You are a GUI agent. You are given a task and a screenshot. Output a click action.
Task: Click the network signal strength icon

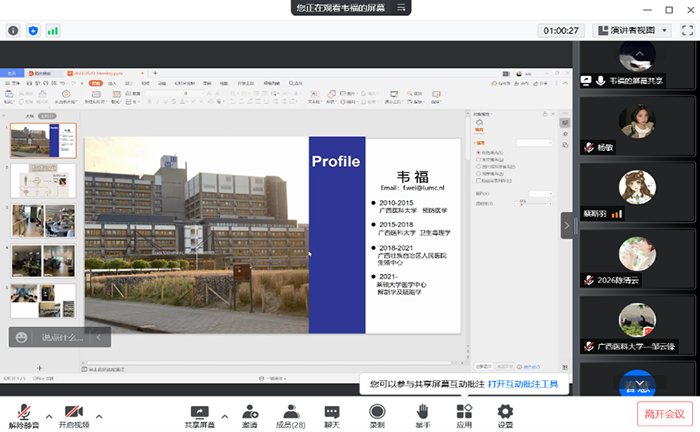coord(53,31)
